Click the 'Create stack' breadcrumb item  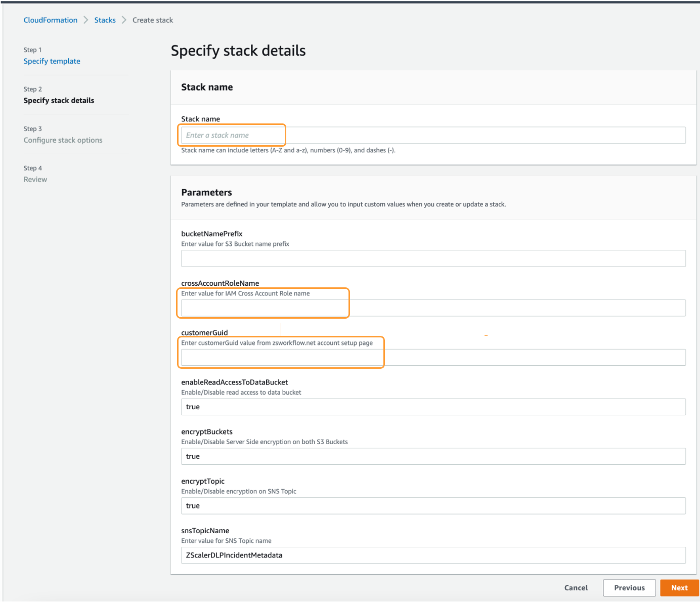pyautogui.click(x=153, y=20)
